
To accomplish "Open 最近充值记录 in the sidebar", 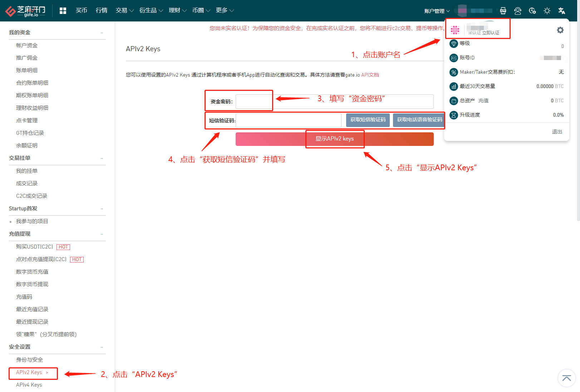I will [x=32, y=309].
